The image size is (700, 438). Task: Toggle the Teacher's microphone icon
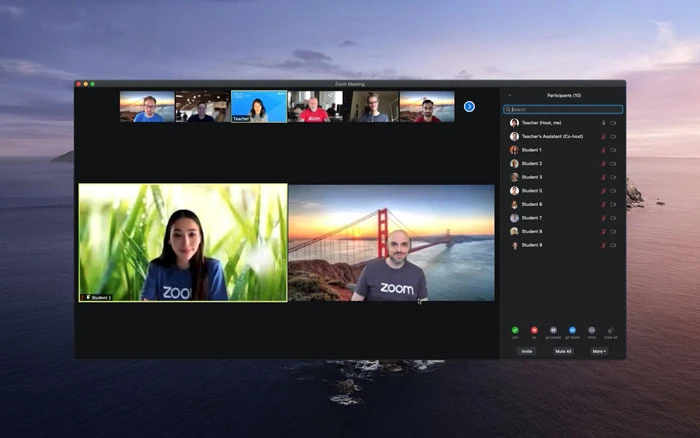603,123
